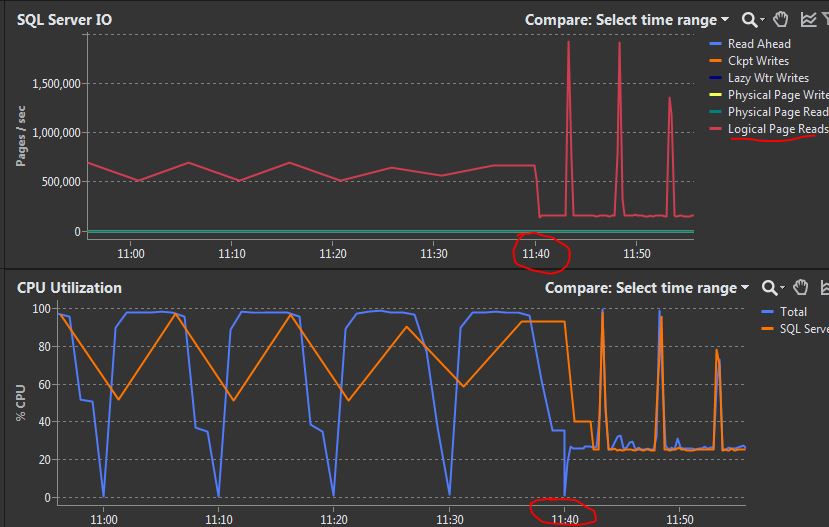
Task: Click the 11:50 time label in CPU Utilization chart
Action: tap(680, 520)
